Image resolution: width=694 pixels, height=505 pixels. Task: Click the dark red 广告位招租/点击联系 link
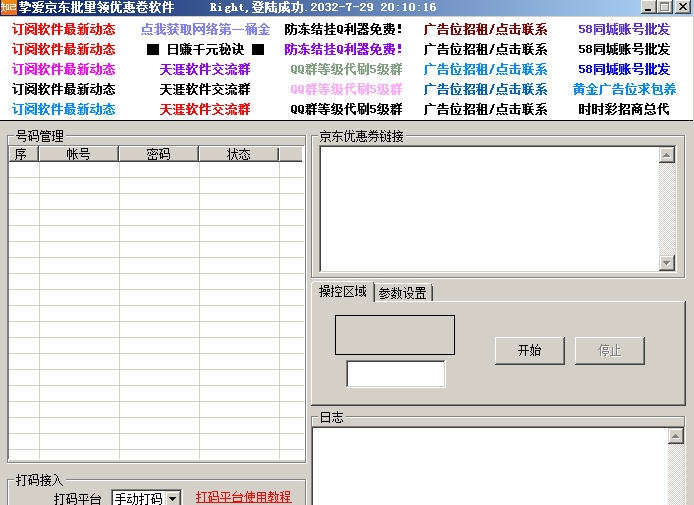click(x=485, y=29)
